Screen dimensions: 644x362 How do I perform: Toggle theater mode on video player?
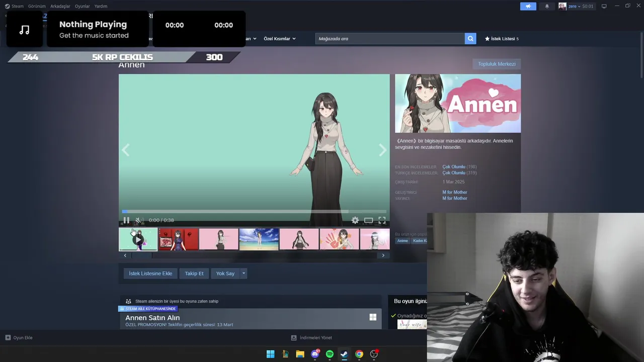[369, 220]
